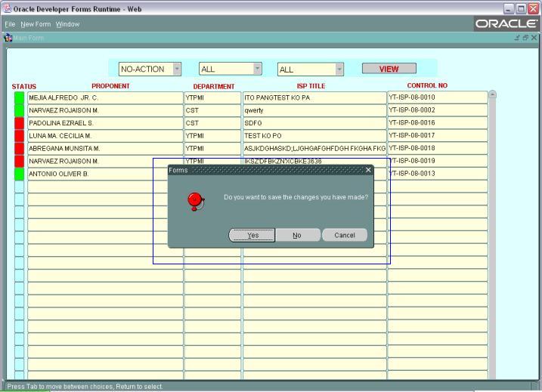Click ISP title ITO PANGTEST KO PA
This screenshot has height=392, width=542.
pos(314,97)
